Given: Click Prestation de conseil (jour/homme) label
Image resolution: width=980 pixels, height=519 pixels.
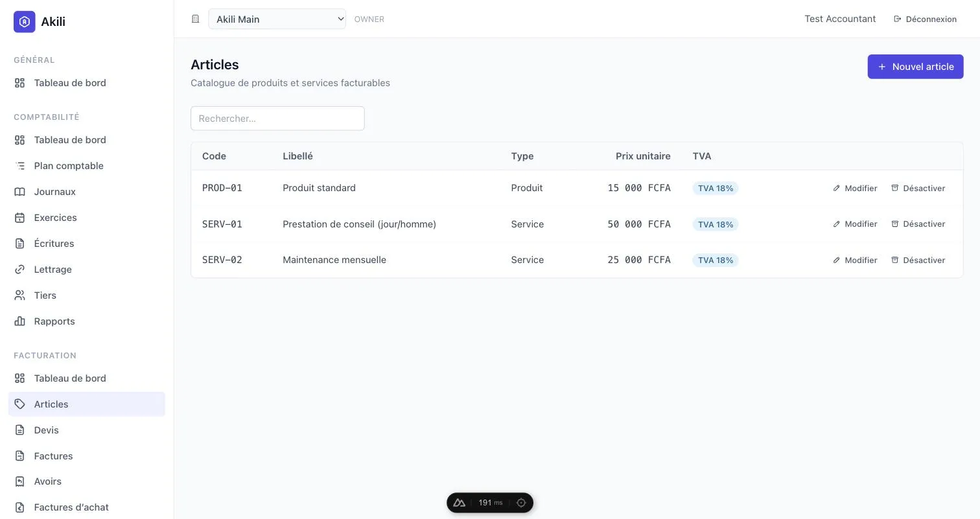Looking at the screenshot, I should (359, 224).
